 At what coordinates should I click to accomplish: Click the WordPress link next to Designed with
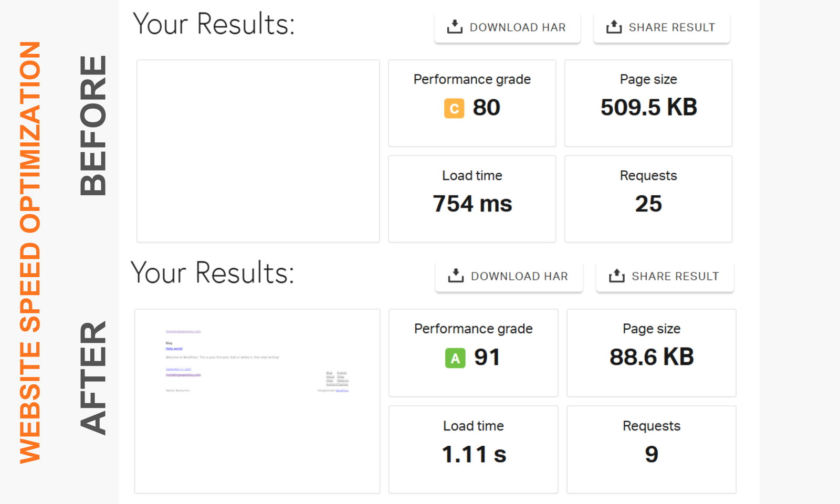[342, 391]
